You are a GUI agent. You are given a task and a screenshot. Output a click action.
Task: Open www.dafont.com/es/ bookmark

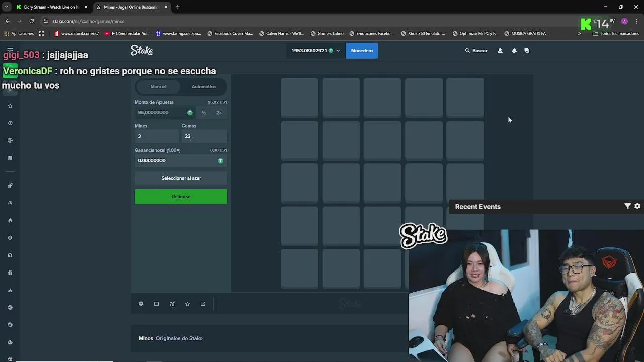coord(76,34)
